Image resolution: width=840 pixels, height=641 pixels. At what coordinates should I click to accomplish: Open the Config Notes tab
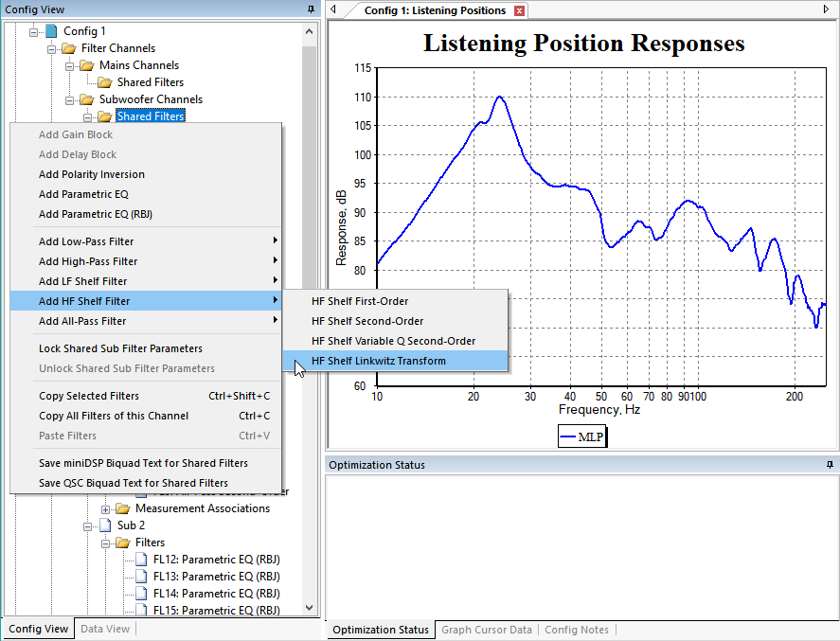click(x=577, y=630)
